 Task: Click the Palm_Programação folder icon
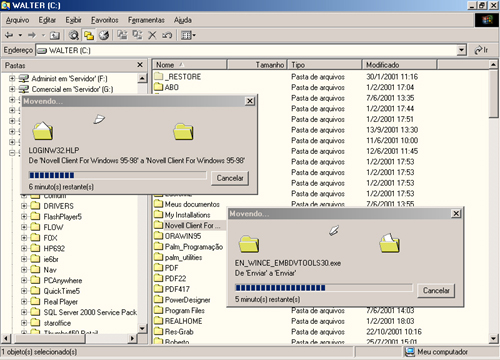[159, 246]
